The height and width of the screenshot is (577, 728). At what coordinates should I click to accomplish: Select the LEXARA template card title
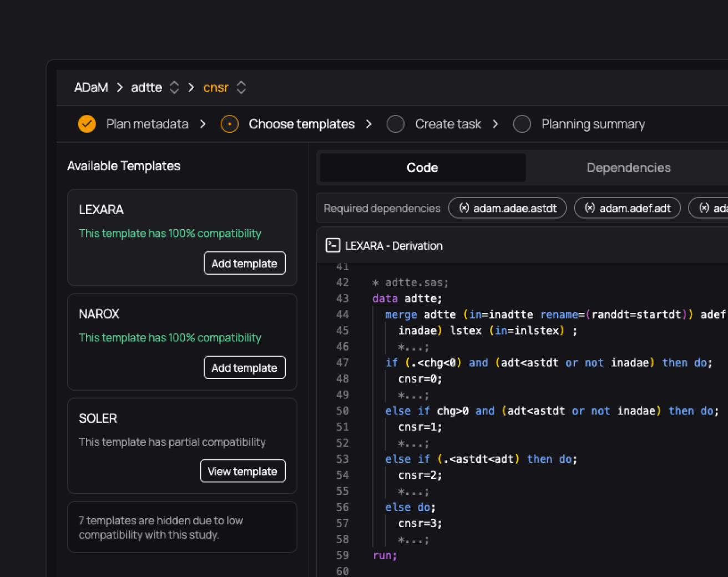pyautogui.click(x=101, y=210)
